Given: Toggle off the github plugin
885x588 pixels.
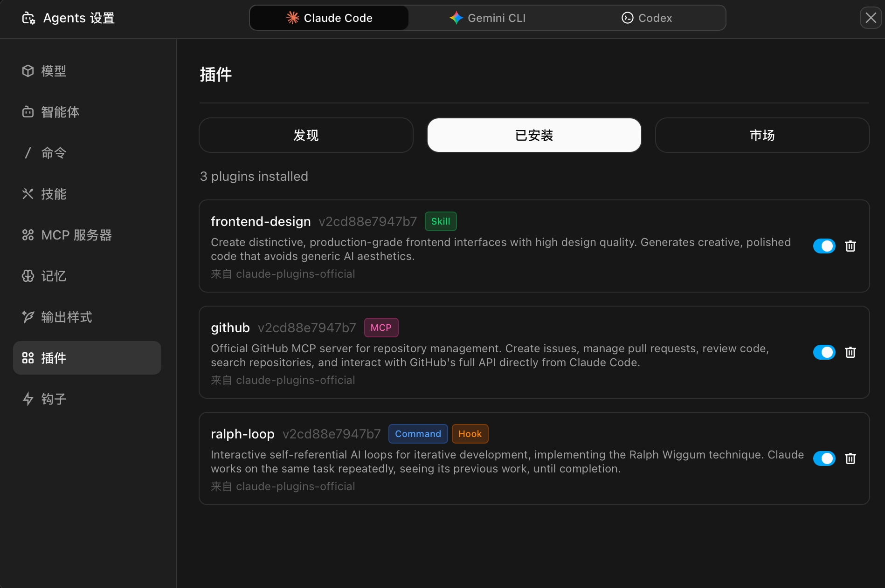Looking at the screenshot, I should (x=824, y=352).
